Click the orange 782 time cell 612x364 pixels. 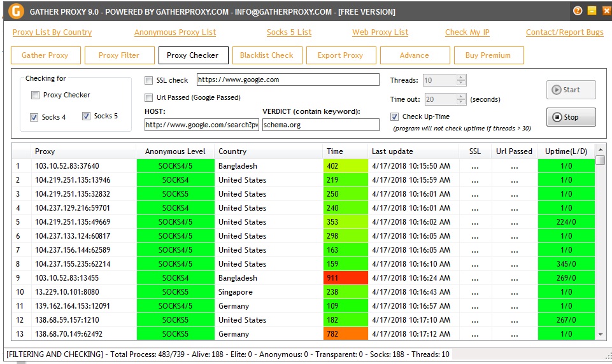(345, 334)
